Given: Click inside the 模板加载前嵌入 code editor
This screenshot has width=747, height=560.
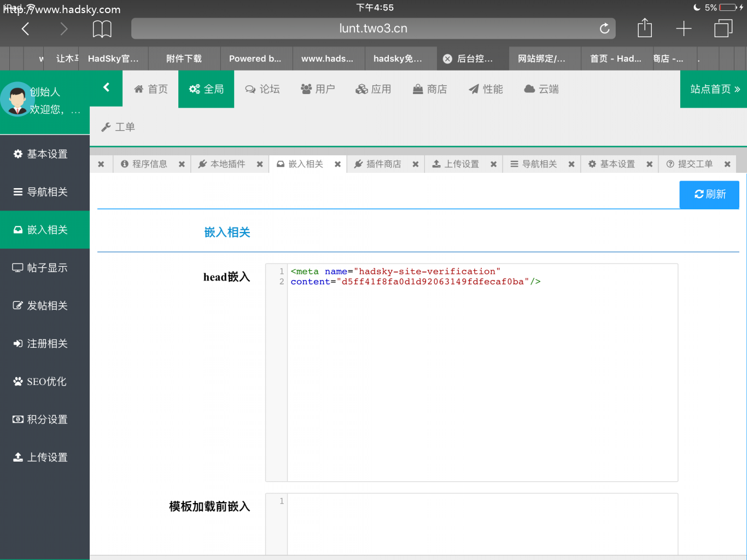Looking at the screenshot, I should click(471, 524).
